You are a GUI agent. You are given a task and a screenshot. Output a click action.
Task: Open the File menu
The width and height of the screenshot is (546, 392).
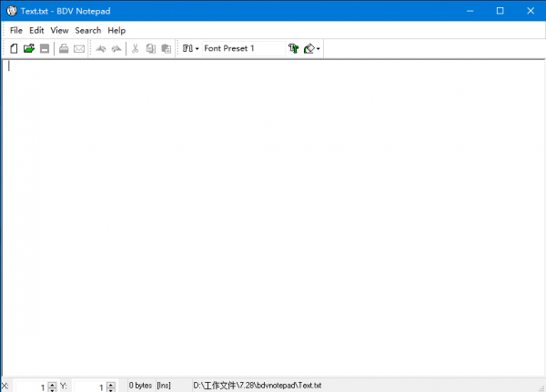coord(16,30)
